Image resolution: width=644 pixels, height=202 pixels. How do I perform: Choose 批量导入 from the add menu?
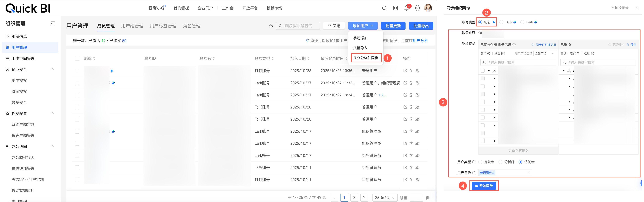click(360, 48)
